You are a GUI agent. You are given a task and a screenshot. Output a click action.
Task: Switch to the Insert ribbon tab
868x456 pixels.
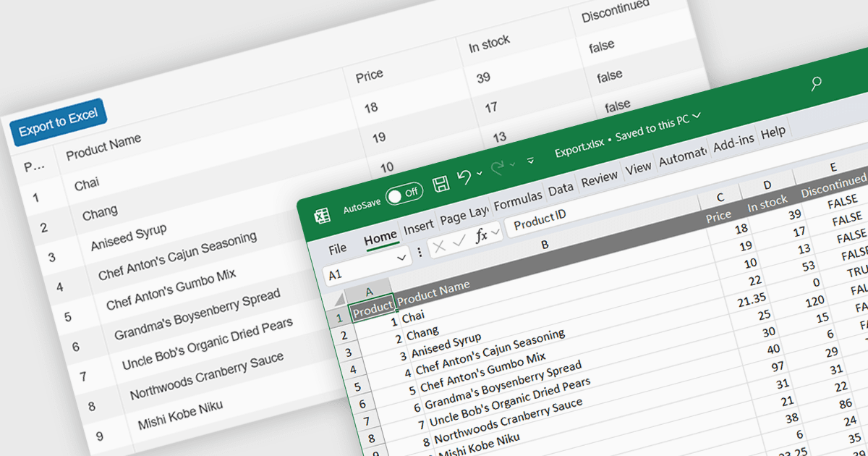pyautogui.click(x=418, y=227)
